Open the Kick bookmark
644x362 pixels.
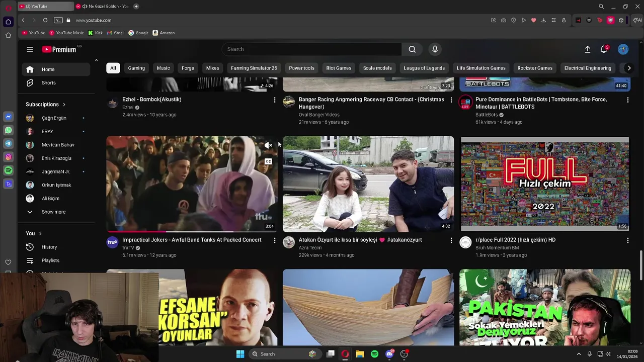click(x=95, y=33)
